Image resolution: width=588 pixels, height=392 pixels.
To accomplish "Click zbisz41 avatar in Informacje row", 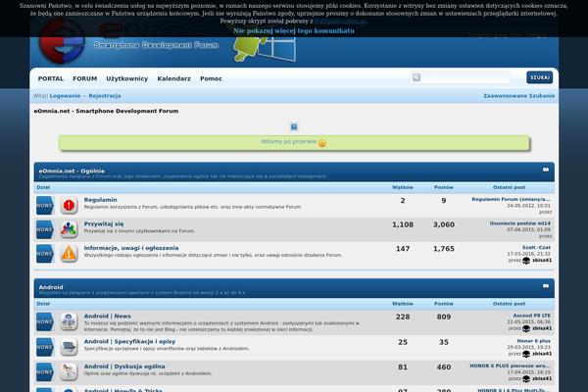I will tap(526, 261).
